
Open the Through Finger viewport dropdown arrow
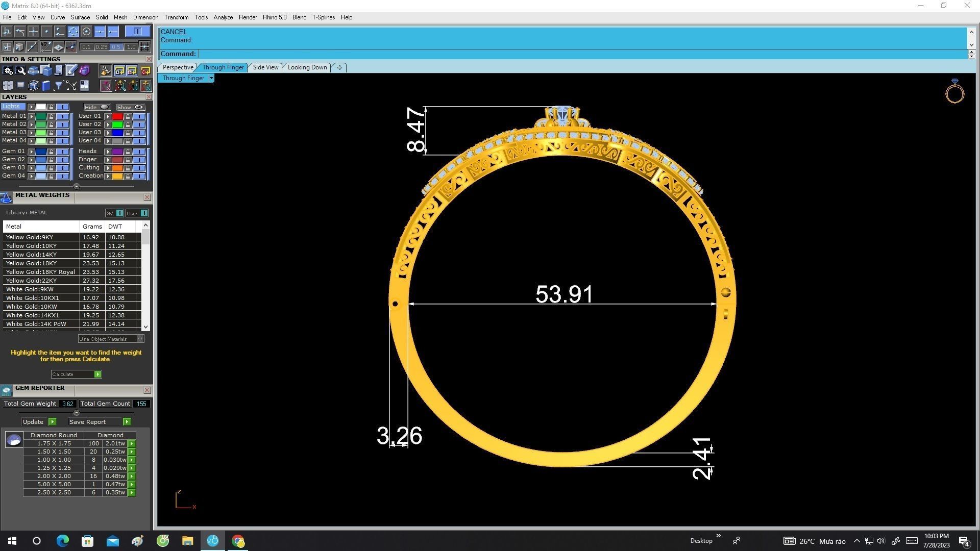tap(211, 78)
